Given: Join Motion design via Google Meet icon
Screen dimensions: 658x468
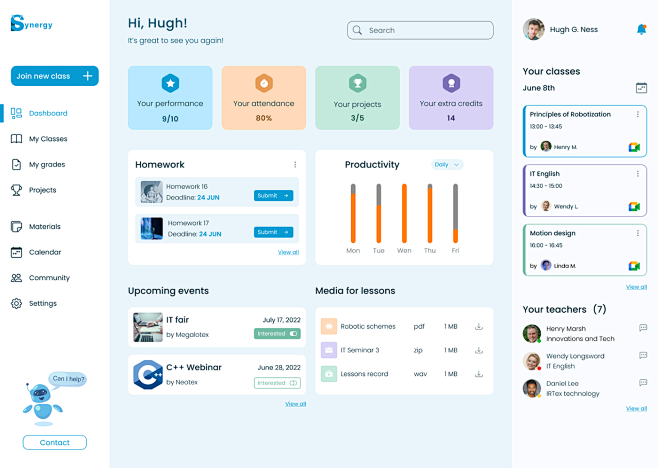Looking at the screenshot, I should pos(634,266).
